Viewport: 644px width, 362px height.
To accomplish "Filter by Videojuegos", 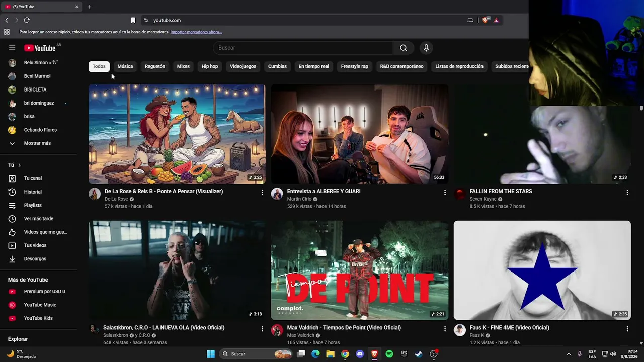I will [243, 66].
